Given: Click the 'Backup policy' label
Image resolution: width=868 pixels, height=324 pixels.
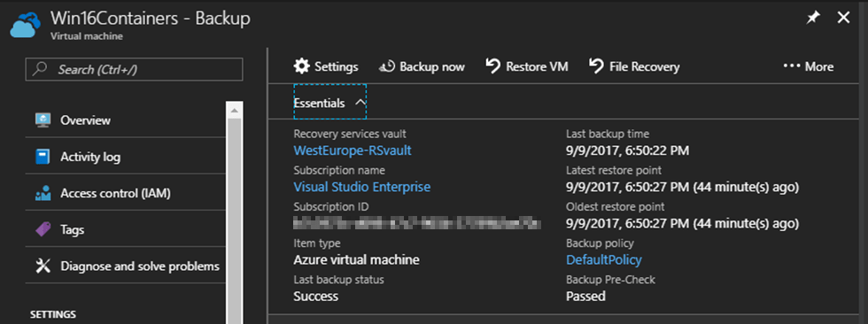Looking at the screenshot, I should [x=601, y=243].
